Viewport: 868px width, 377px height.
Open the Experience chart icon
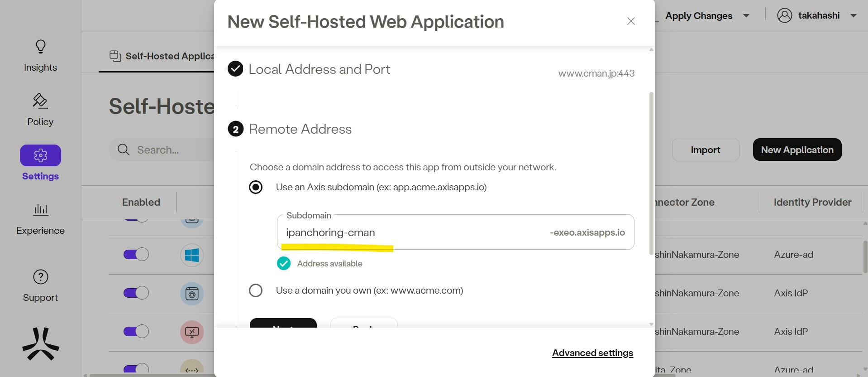pyautogui.click(x=41, y=209)
